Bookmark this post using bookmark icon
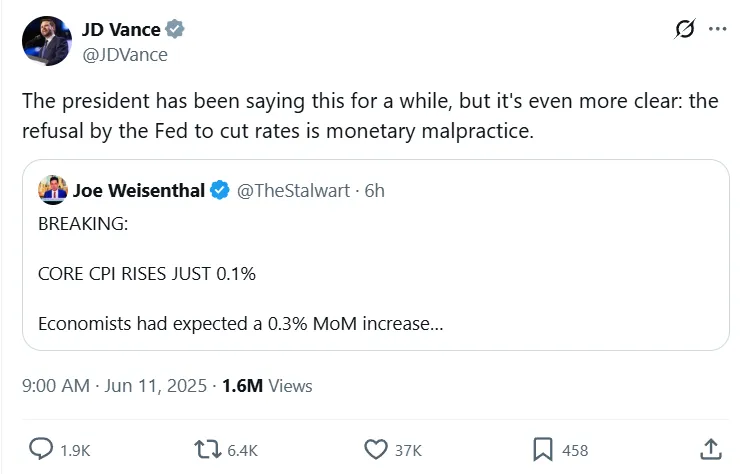This screenshot has height=474, width=749. (542, 449)
